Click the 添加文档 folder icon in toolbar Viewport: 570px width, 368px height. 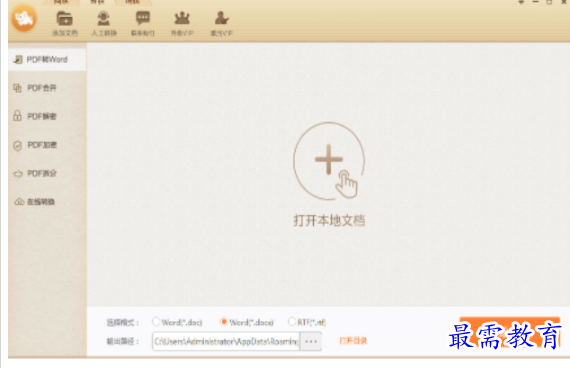coord(64,19)
